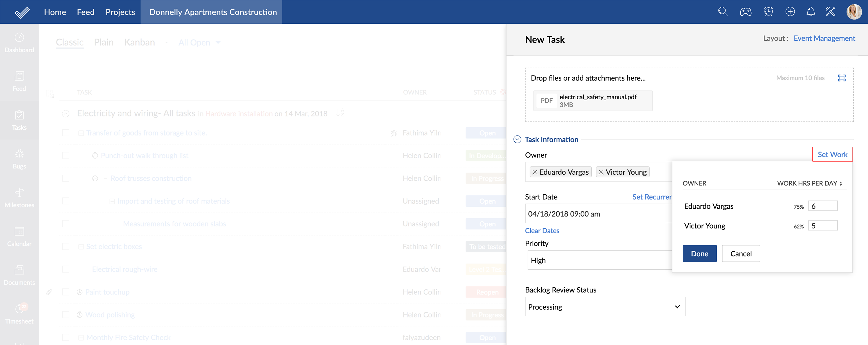Collapse subtasks of Roof trusses construction
The width and height of the screenshot is (868, 345).
coord(105,179)
